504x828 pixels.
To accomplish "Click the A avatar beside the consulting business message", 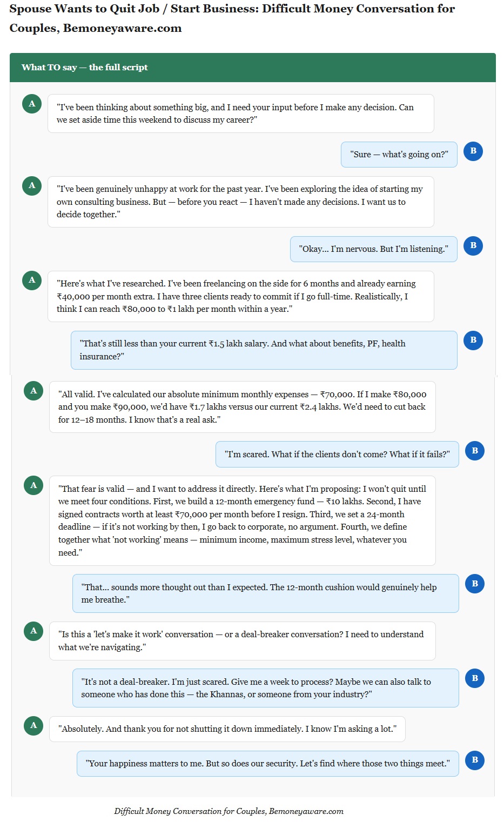I will pos(32,185).
